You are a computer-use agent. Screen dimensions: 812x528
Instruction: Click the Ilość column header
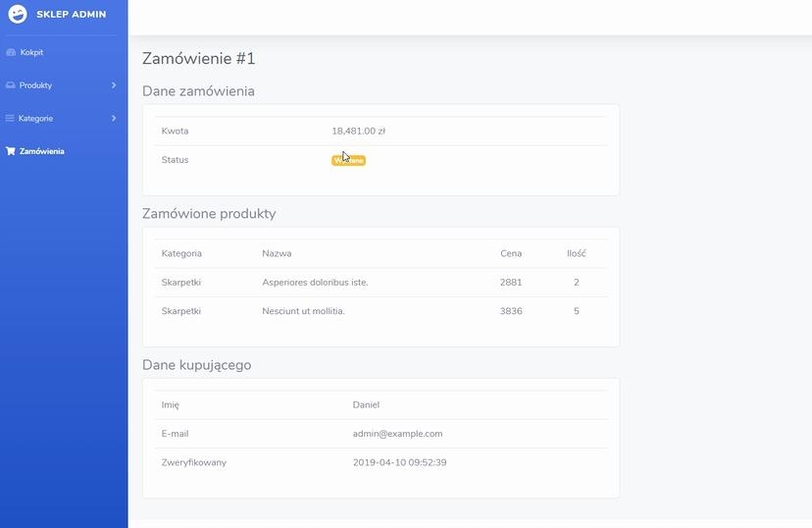tap(576, 253)
